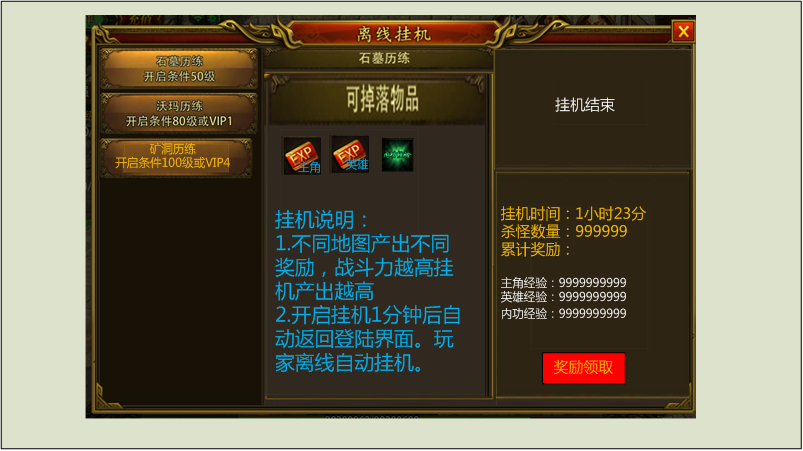The image size is (803, 451).
Task: Click the 离线挂机 window title bar
Action: tap(394, 34)
